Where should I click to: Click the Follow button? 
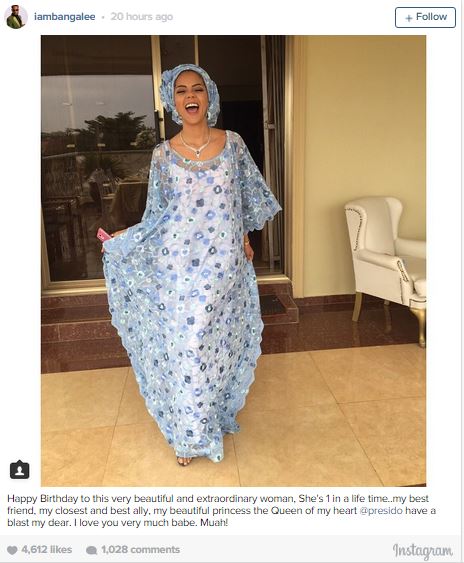point(425,17)
